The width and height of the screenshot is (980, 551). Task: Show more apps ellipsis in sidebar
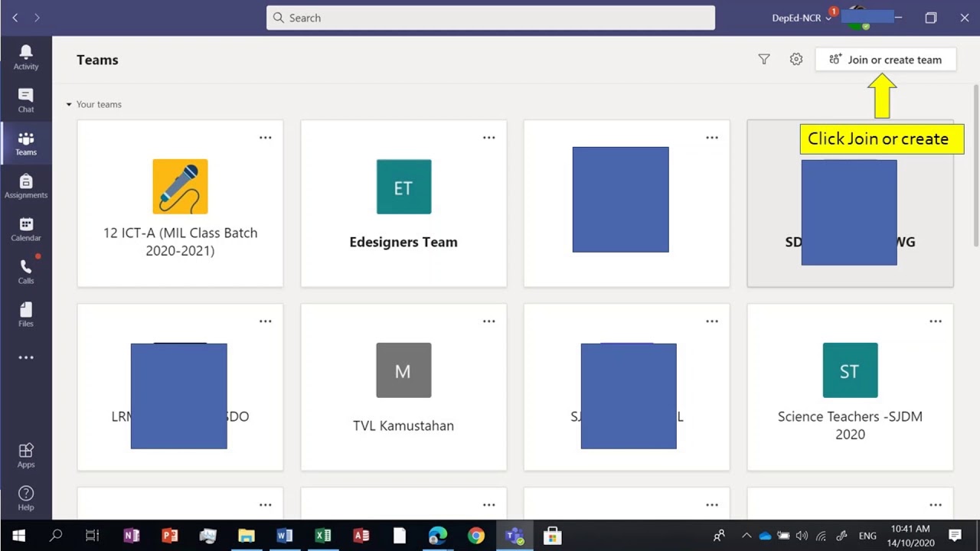click(26, 357)
